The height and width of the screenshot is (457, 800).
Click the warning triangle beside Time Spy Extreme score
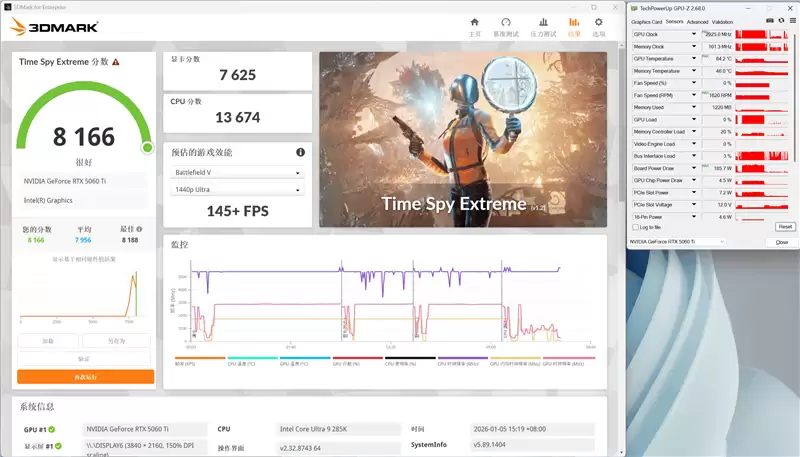coord(116,62)
